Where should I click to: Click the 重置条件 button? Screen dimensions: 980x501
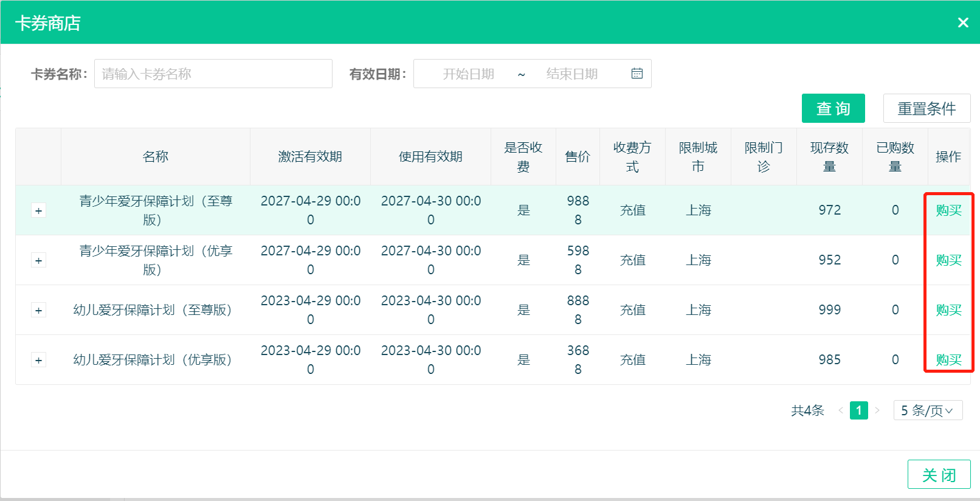[x=927, y=108]
